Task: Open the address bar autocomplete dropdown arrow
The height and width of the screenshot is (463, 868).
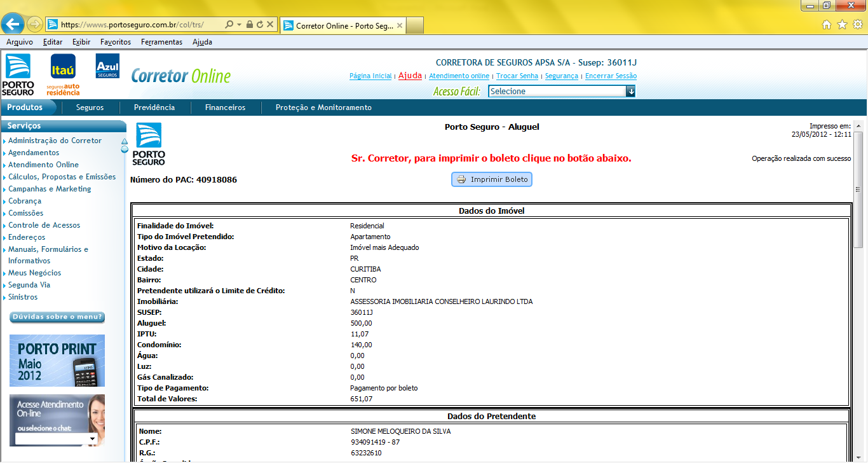Action: [x=239, y=25]
